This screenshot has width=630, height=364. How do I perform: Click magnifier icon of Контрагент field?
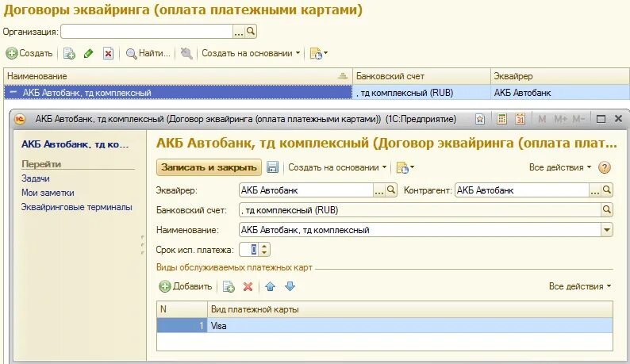tap(607, 190)
